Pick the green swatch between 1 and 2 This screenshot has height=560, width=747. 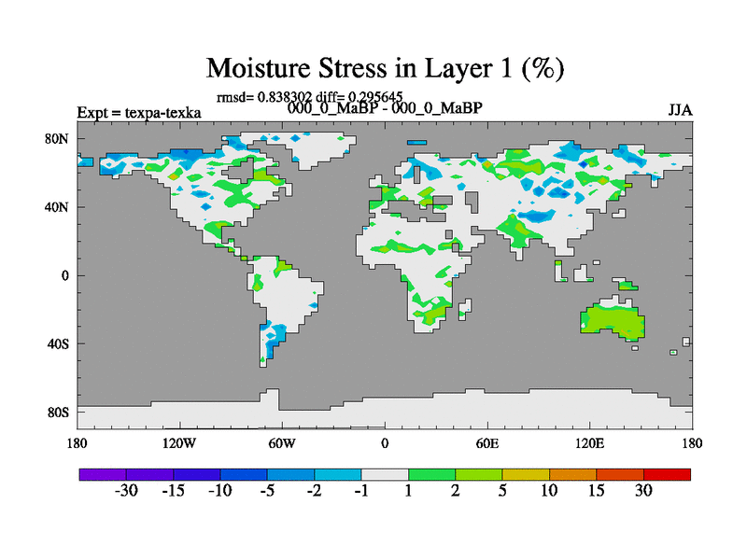[431, 474]
